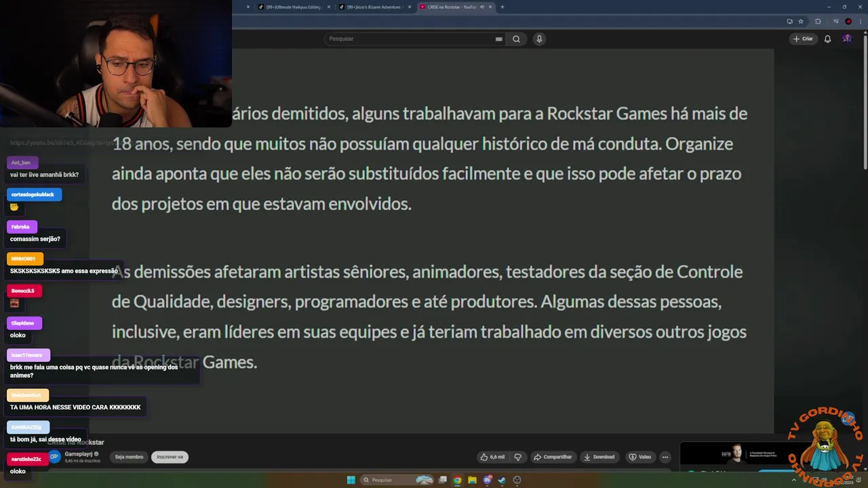This screenshot has height=488, width=868.
Task: Click chat username 'cortesdogokublack'
Action: click(33, 195)
